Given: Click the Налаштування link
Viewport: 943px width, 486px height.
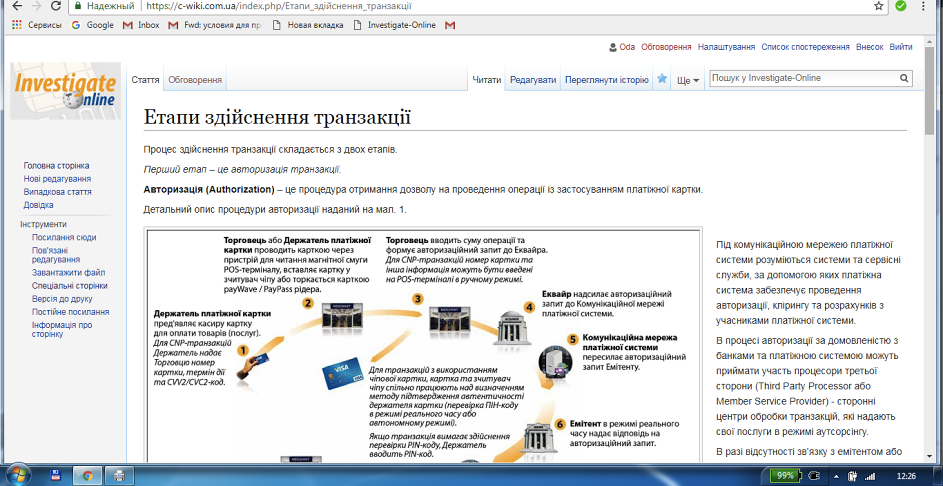Looking at the screenshot, I should [x=727, y=47].
